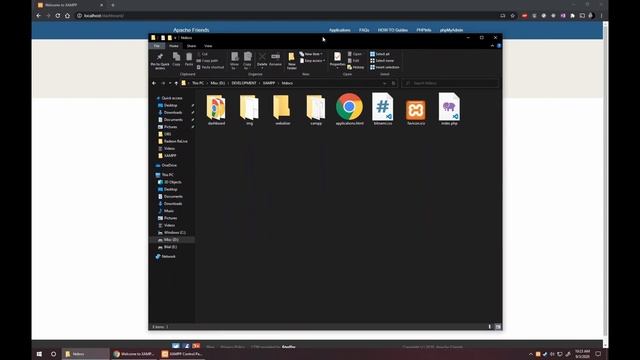Open the Delete dropdown in ribbon
The height and width of the screenshot is (360, 640).
click(262, 68)
